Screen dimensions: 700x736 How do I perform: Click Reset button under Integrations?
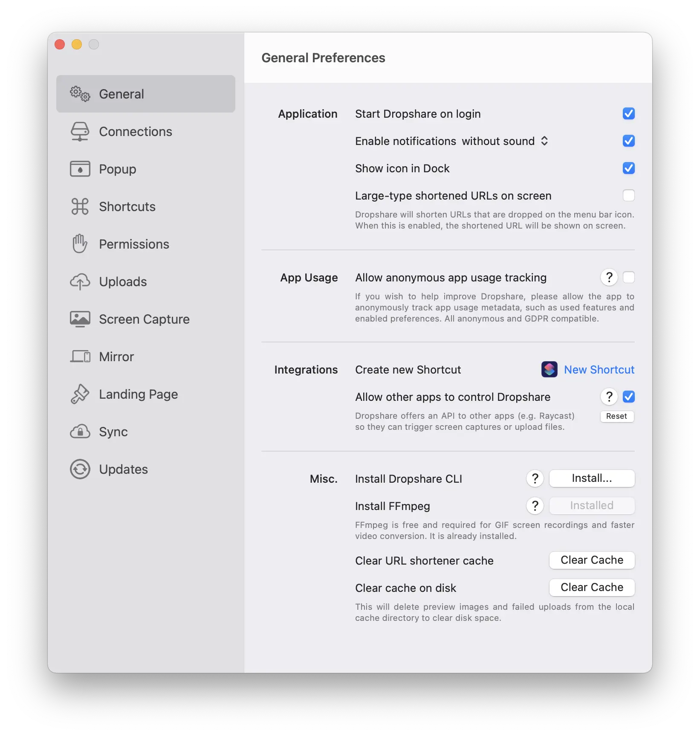click(616, 416)
